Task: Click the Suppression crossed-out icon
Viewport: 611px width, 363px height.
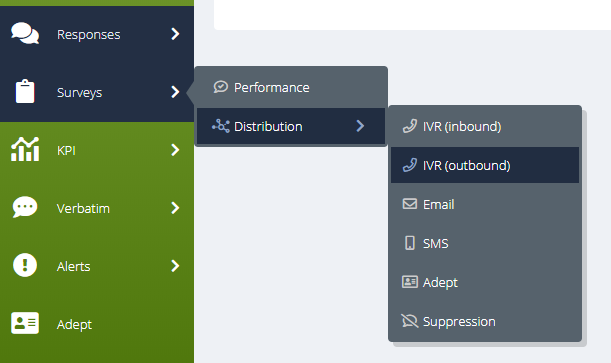Action: (x=410, y=321)
